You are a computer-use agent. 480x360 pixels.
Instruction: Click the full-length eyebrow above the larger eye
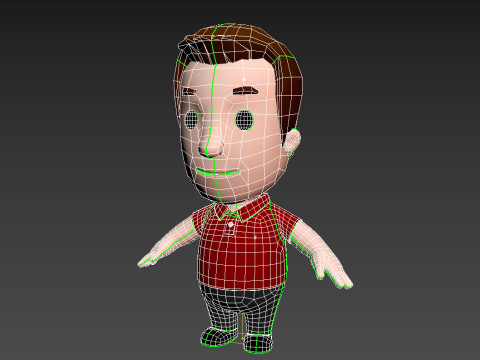pos(245,91)
